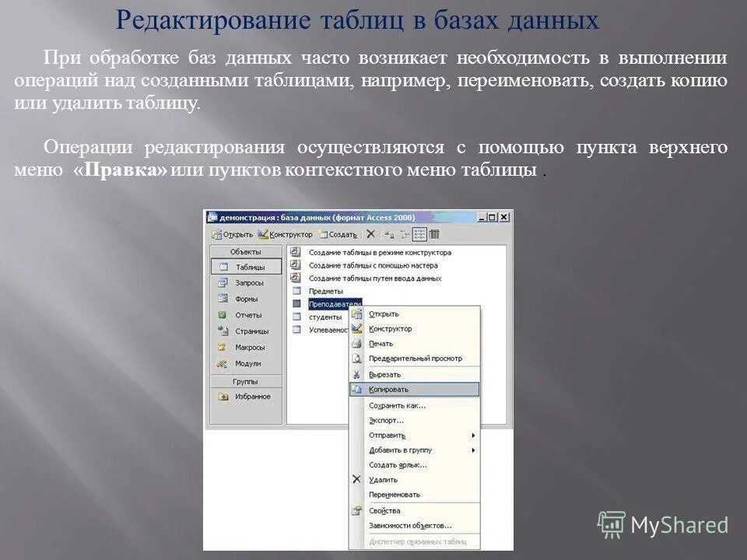
Task: Enable details view in toolbar
Action: (433, 235)
